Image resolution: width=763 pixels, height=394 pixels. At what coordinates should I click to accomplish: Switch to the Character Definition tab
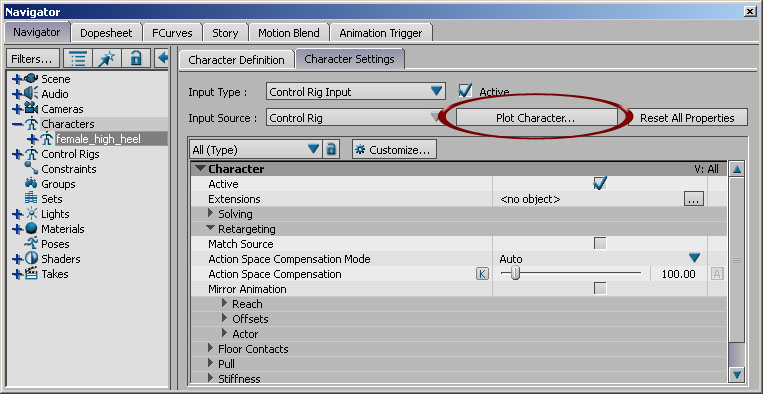(236, 60)
